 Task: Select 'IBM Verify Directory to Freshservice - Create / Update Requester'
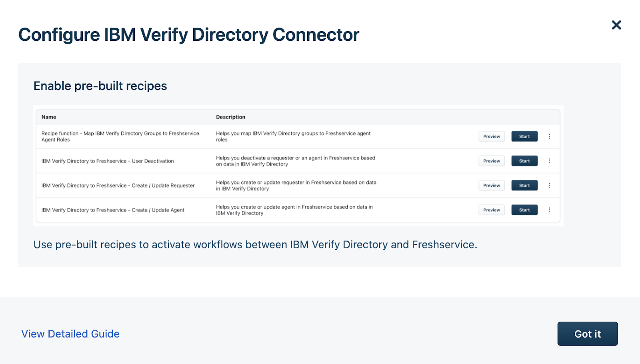click(x=118, y=185)
